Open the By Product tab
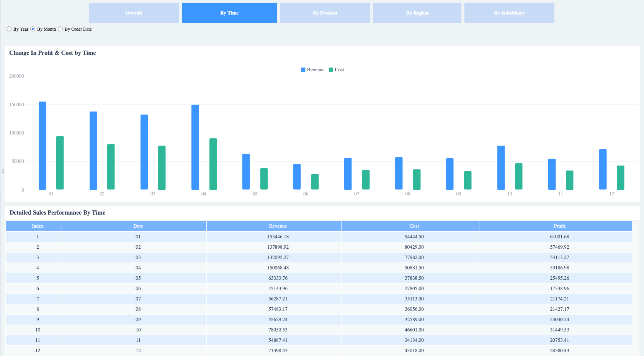 tap(325, 13)
